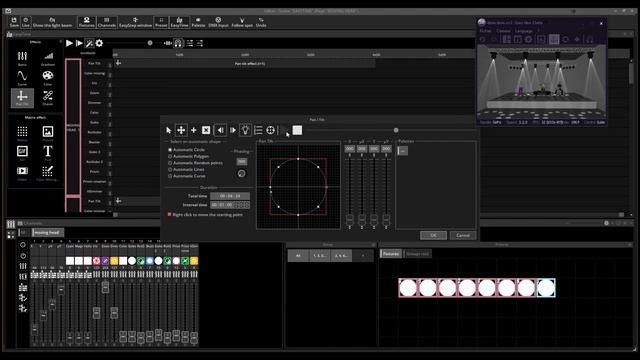Click the Phasing value field
The height and width of the screenshot is (360, 640).
click(242, 162)
